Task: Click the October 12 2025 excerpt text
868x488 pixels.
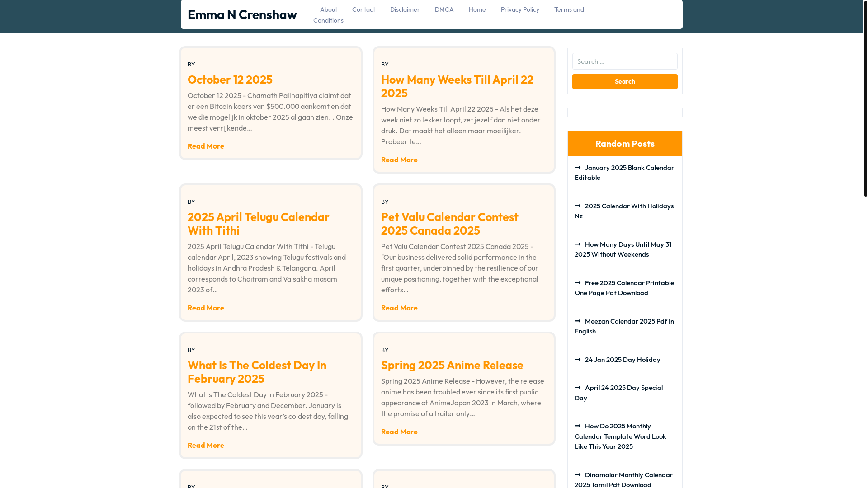Action: click(270, 112)
